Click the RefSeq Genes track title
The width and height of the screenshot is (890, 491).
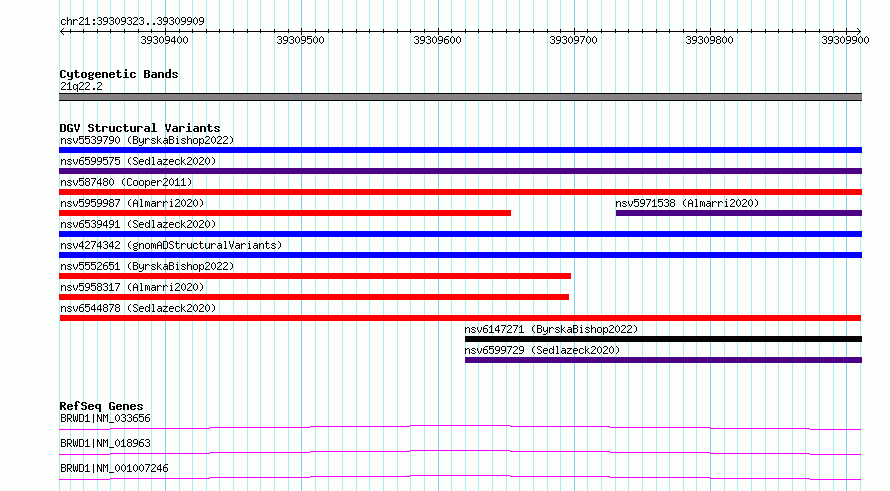[x=101, y=406]
